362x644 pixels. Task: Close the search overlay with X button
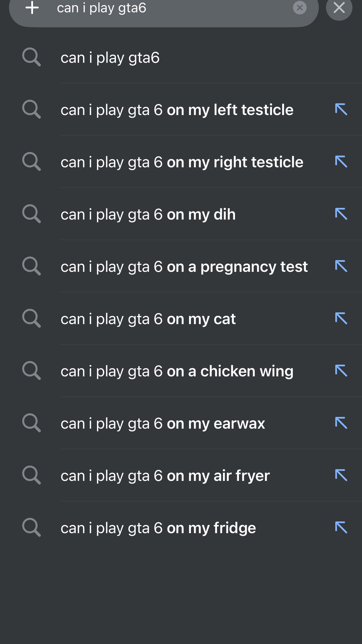tap(339, 8)
